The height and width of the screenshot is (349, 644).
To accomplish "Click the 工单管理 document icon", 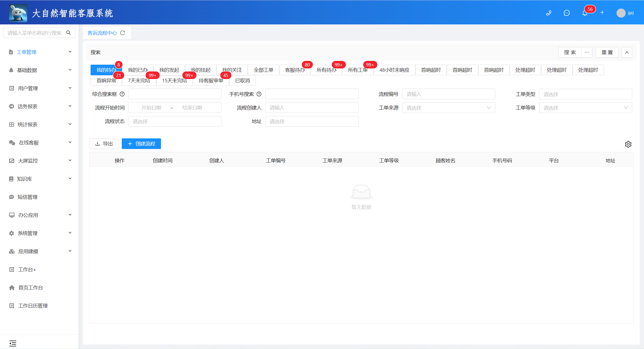I will (11, 52).
